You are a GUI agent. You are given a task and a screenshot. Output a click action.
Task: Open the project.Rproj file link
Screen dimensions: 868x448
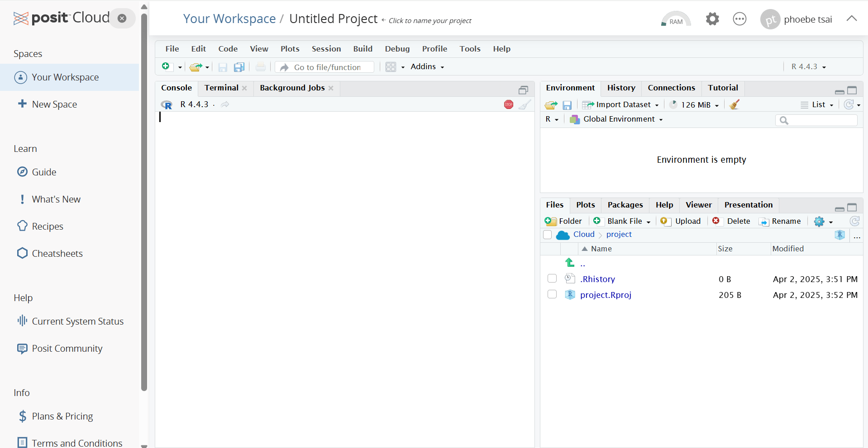tap(606, 295)
